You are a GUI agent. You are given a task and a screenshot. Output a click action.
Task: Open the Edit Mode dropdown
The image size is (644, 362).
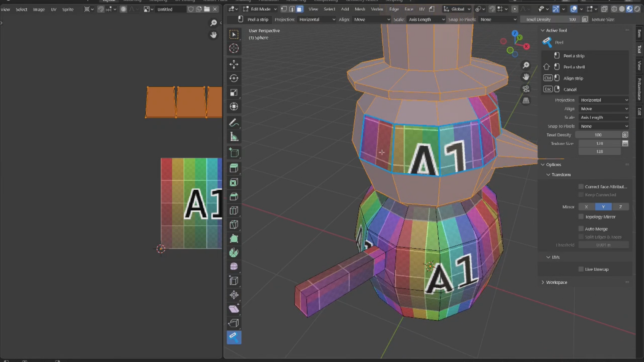tap(260, 9)
